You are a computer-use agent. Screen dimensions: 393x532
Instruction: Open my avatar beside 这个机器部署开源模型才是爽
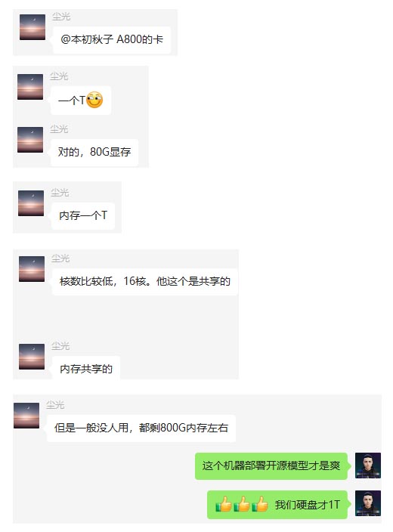pos(368,466)
